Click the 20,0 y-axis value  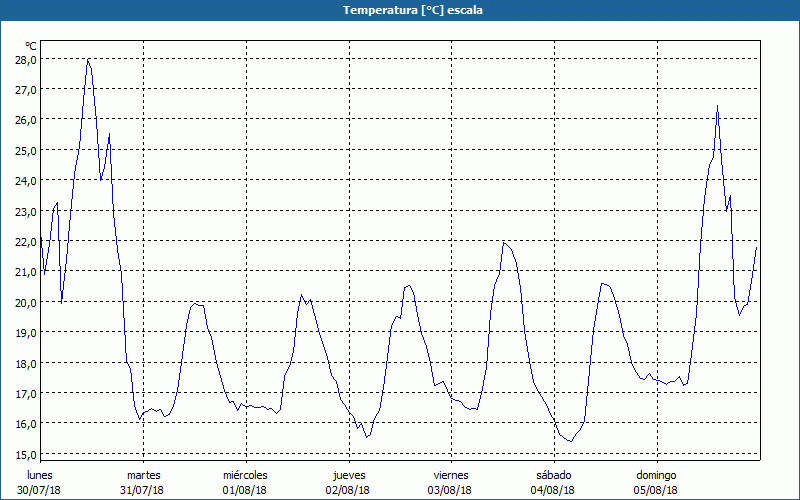pyautogui.click(x=26, y=302)
